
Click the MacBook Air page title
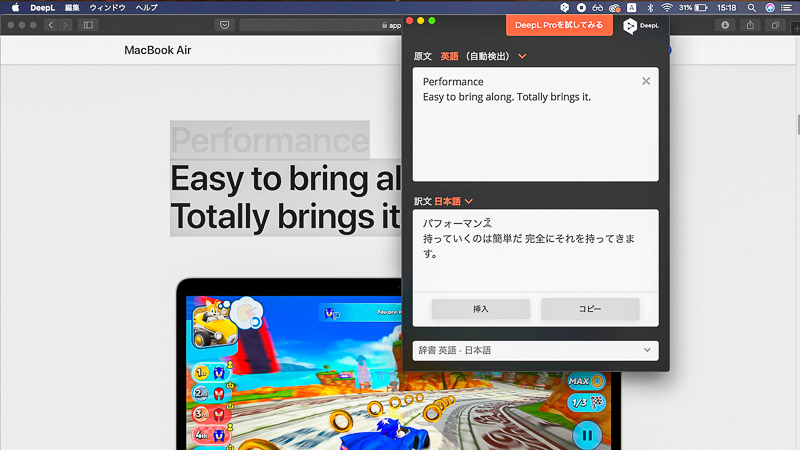158,50
